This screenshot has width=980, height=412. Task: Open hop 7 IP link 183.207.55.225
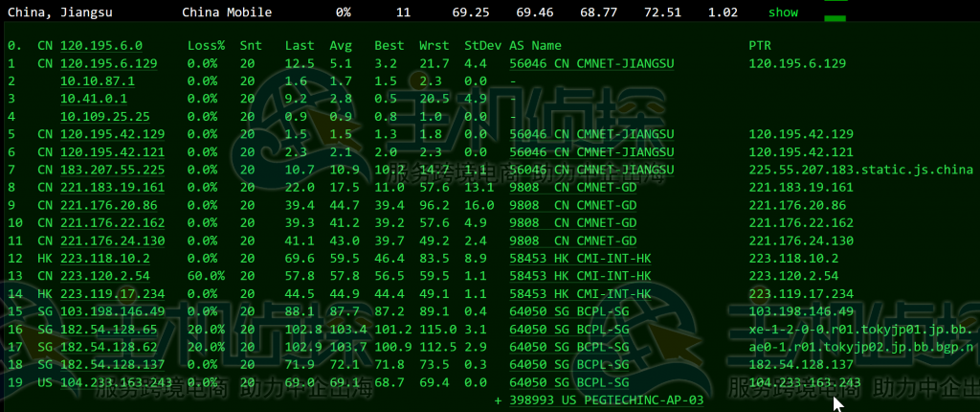(x=113, y=170)
